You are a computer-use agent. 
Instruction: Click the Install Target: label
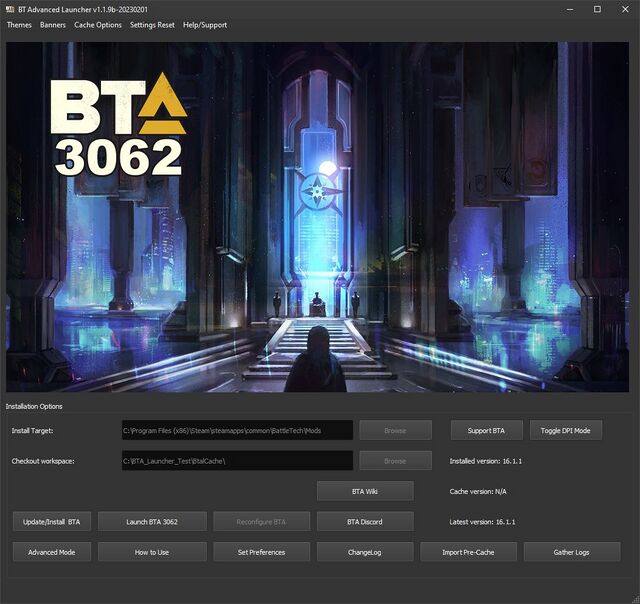click(32, 430)
